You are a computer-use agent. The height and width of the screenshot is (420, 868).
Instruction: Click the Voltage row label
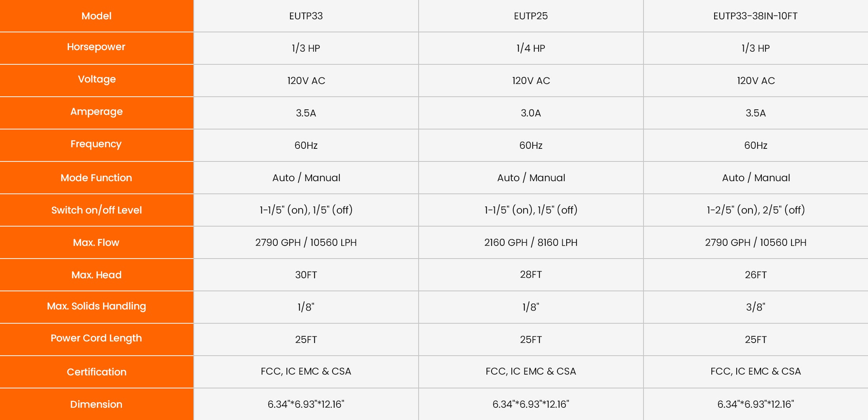[x=97, y=79]
